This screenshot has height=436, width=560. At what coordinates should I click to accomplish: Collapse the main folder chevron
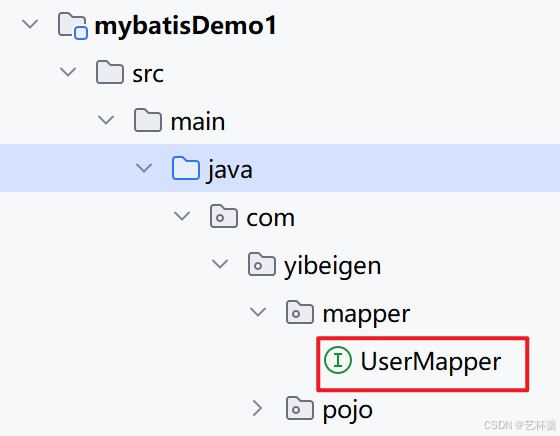tap(106, 120)
